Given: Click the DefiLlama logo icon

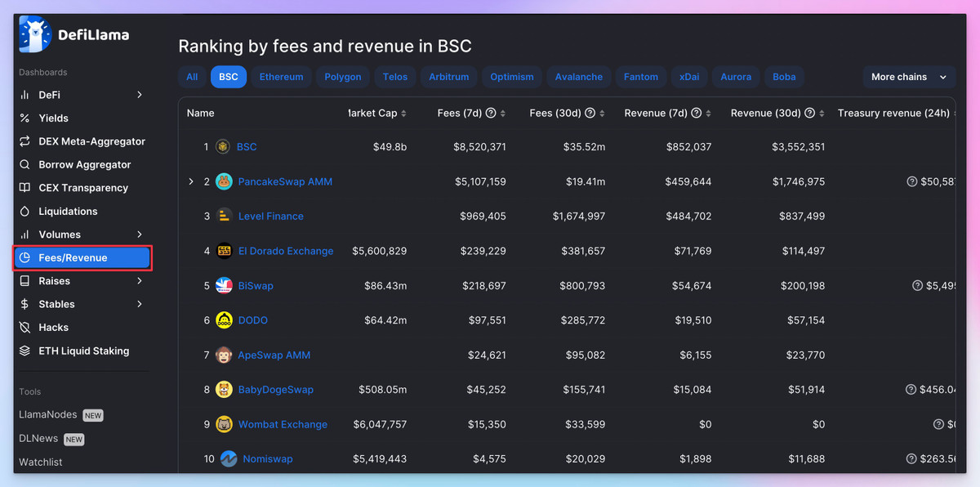Looking at the screenshot, I should [35, 34].
